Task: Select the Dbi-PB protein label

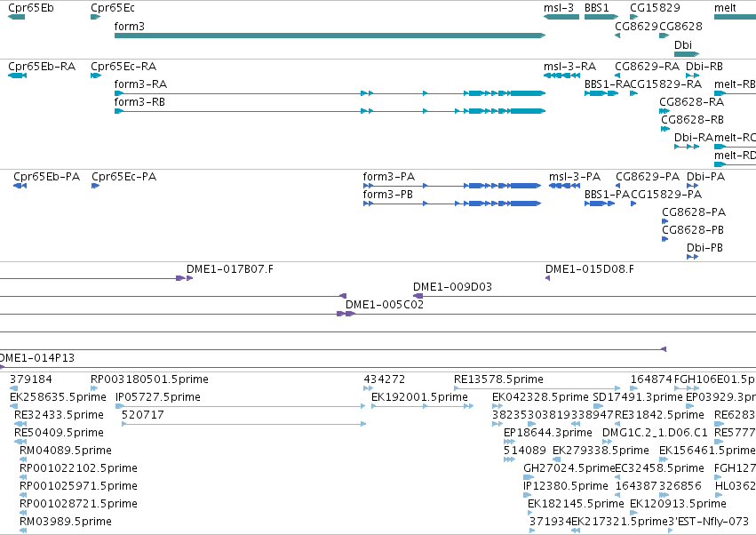Action: coord(704,248)
